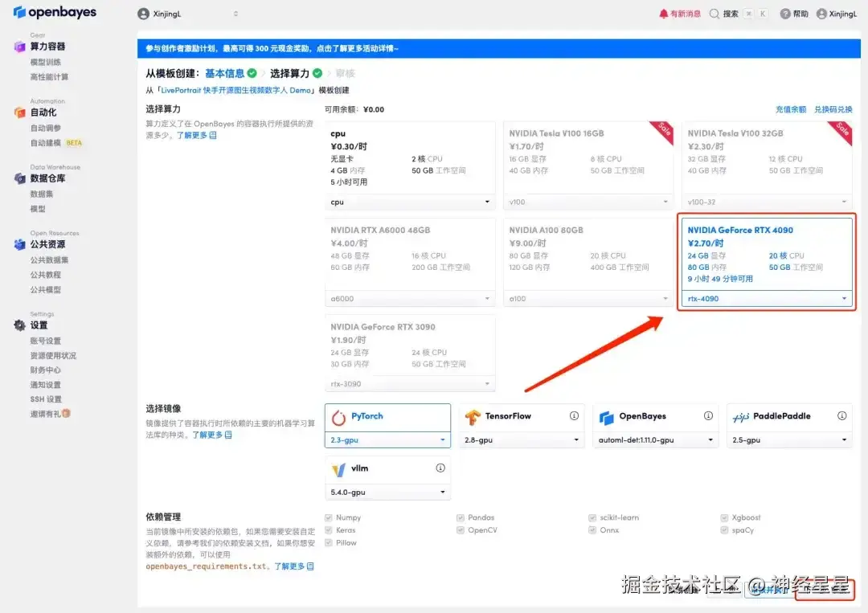Show PaddlePaddle image info icon
This screenshot has width=868, height=613.
pos(842,415)
